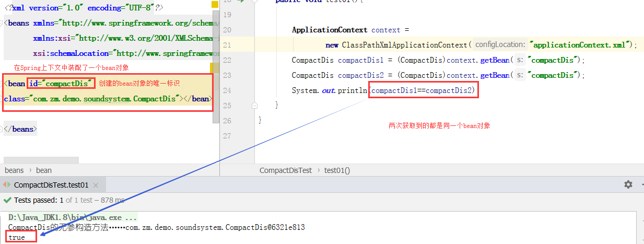Click the 'beans' breadcrumb in XML editor
The image size is (644, 244).
click(14, 170)
